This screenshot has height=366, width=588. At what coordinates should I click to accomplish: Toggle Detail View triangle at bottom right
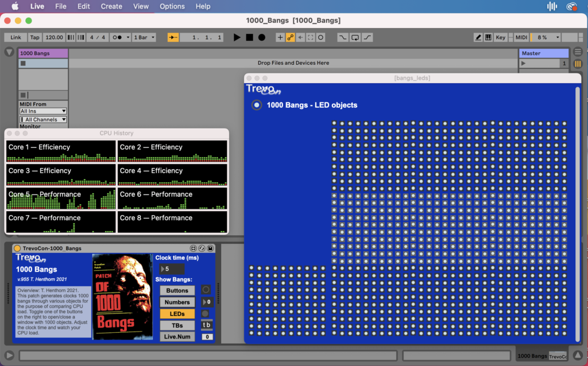click(578, 355)
